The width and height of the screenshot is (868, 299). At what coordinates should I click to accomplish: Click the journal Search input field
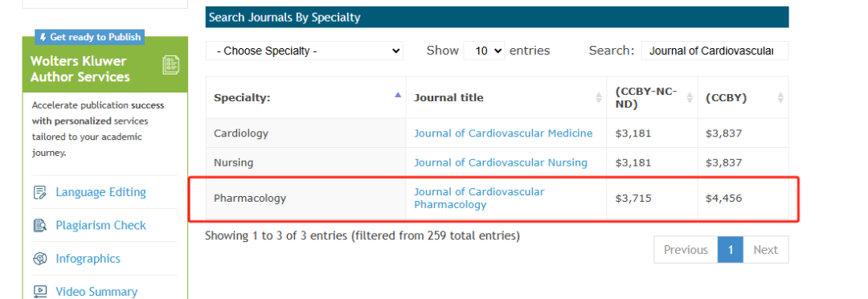714,51
